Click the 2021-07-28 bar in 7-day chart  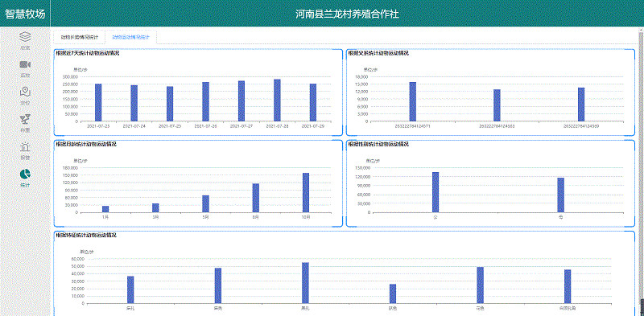pyautogui.click(x=277, y=101)
